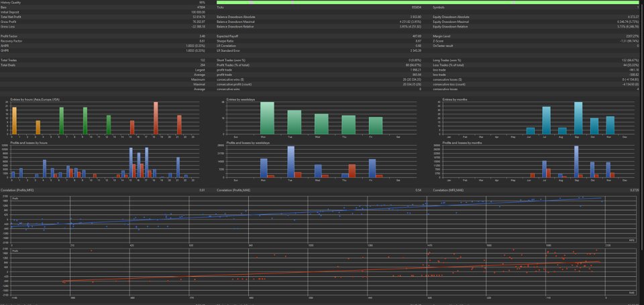Image resolution: width=644 pixels, height=305 pixels.
Task: Select Long Trades (won %) label
Action: [x=446, y=60]
